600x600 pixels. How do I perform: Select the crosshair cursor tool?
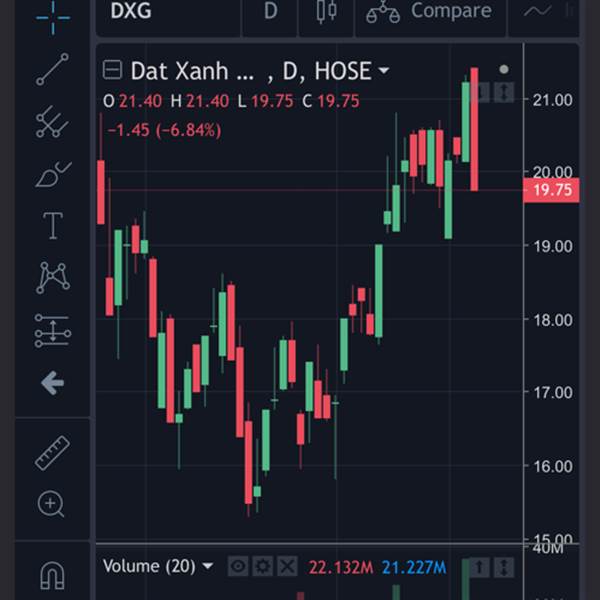(x=53, y=17)
